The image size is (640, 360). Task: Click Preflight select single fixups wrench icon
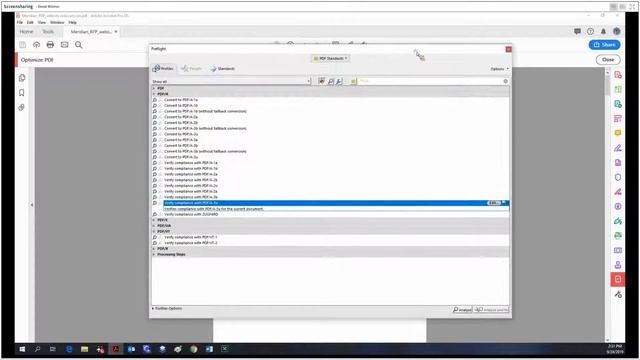tap(339, 81)
